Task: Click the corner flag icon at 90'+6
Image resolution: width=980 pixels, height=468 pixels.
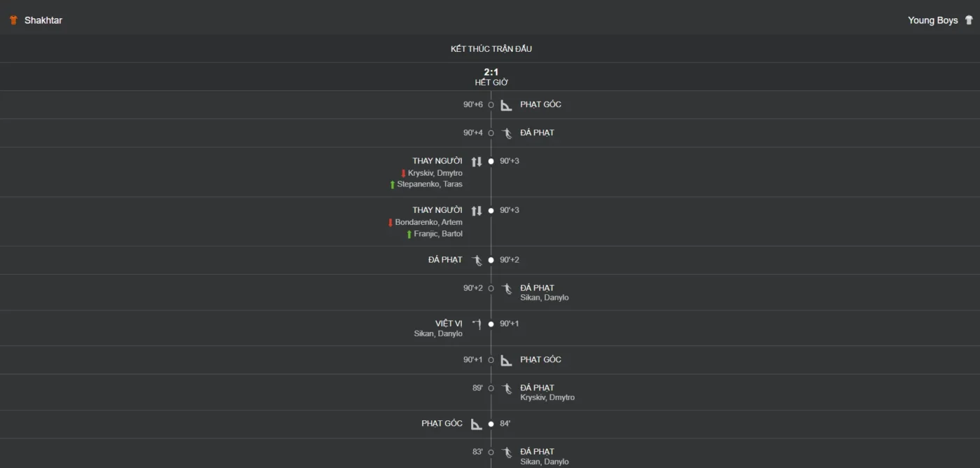Action: click(506, 105)
